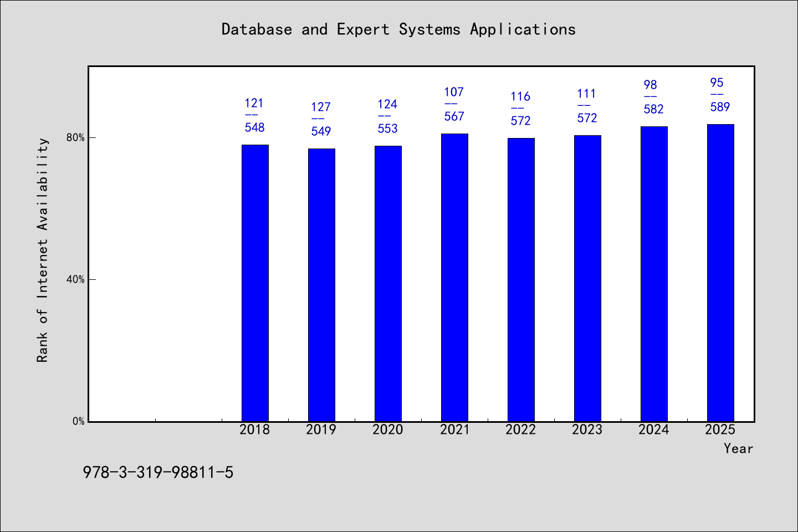The height and width of the screenshot is (532, 798).
Task: Select the 2021 bar
Action: coord(454,278)
